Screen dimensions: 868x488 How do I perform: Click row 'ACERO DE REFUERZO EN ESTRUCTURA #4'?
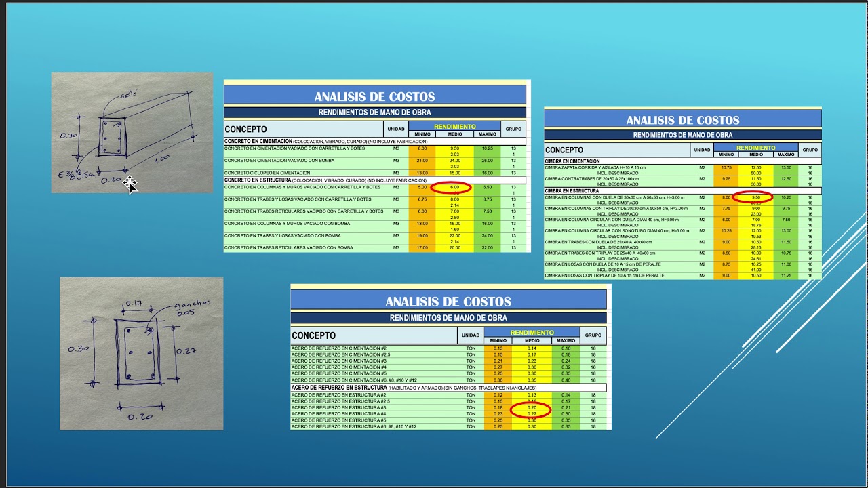click(x=448, y=414)
